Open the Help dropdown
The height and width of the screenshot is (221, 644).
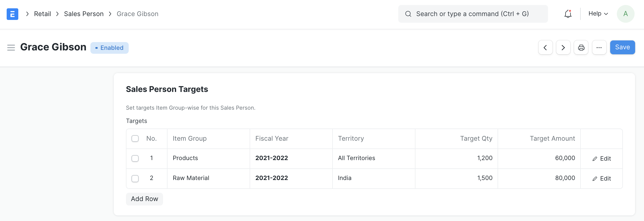click(597, 13)
